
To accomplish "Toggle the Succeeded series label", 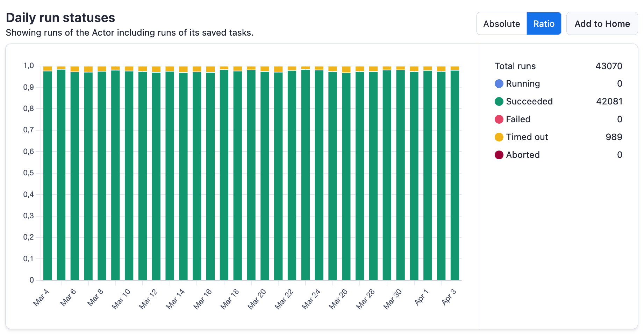I will coord(529,102).
